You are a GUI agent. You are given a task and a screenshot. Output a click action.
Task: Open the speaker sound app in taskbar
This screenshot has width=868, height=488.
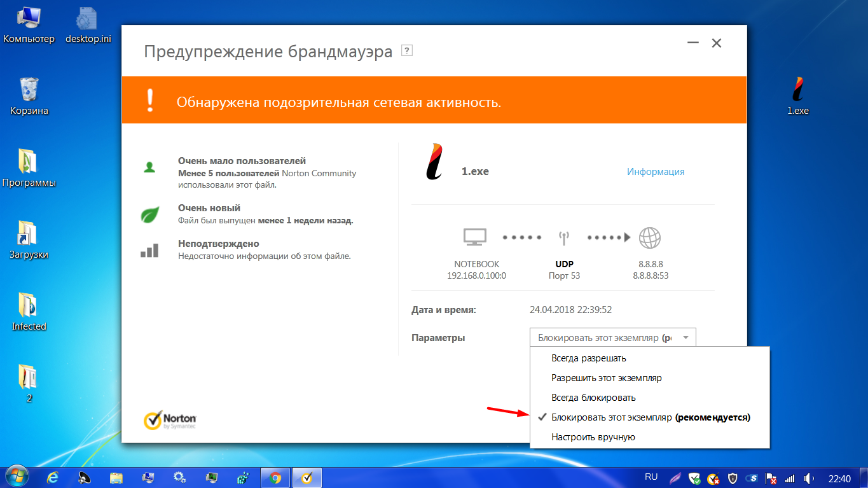(85, 478)
